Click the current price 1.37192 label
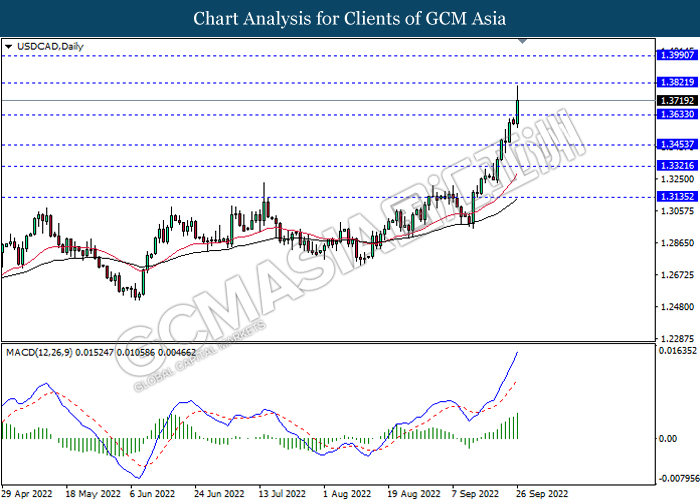Screen dimensions: 700x500 (x=677, y=101)
